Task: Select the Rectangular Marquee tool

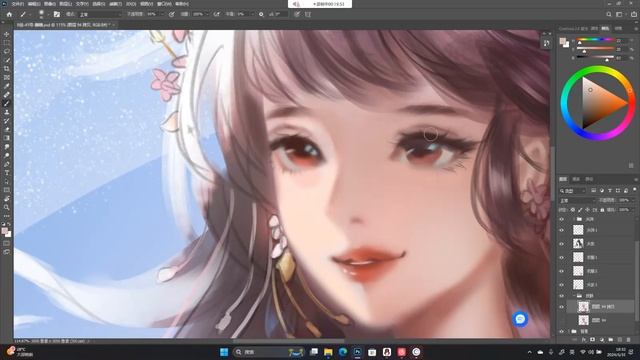Action: [7, 43]
